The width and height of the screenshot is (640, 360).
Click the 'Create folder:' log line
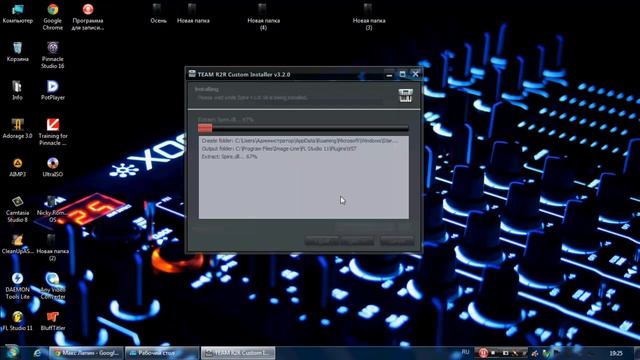coord(299,141)
